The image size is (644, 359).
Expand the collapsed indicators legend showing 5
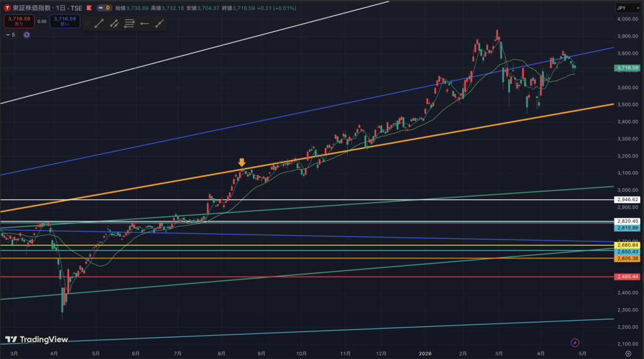click(10, 35)
